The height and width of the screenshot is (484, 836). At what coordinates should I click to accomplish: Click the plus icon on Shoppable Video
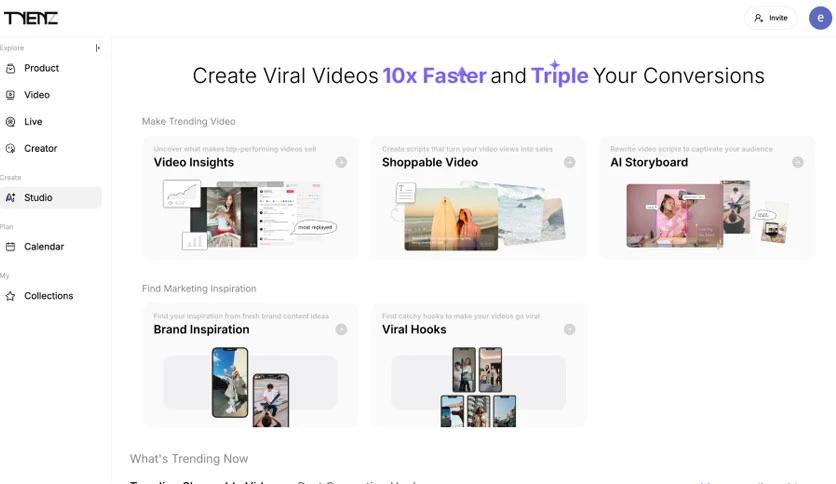pyautogui.click(x=569, y=162)
